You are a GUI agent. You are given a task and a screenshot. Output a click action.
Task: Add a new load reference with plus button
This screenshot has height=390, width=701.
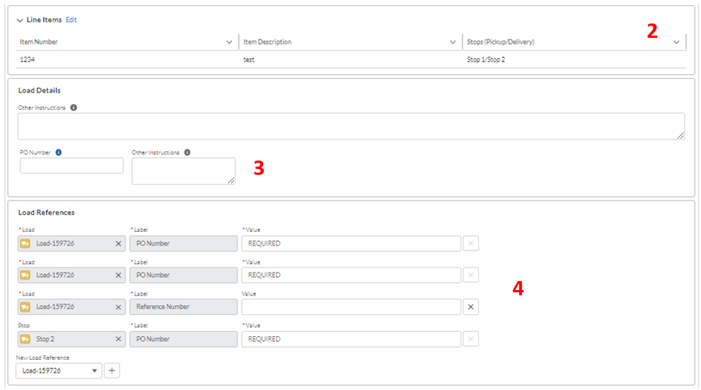coord(112,371)
